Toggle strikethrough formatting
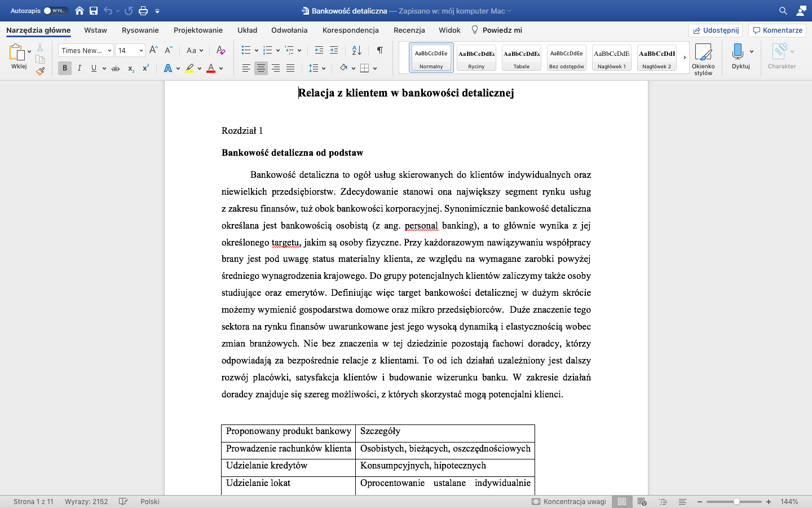This screenshot has height=508, width=812. click(116, 68)
